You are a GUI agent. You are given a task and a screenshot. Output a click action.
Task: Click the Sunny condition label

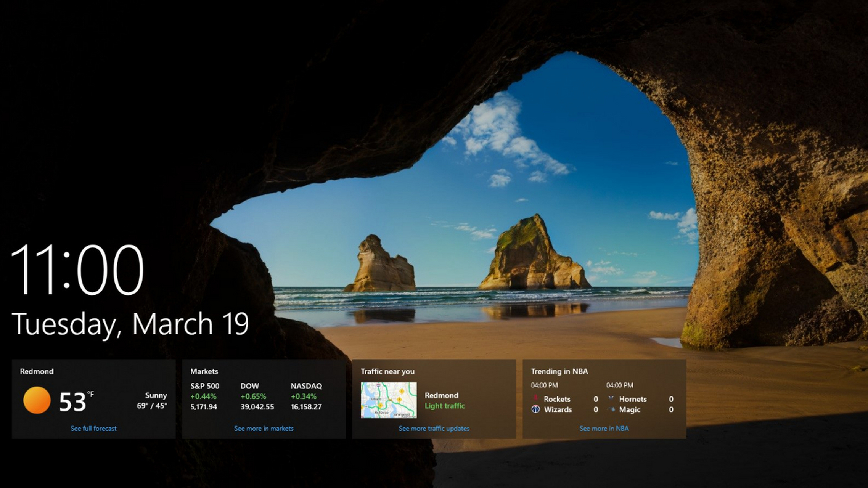coord(156,395)
